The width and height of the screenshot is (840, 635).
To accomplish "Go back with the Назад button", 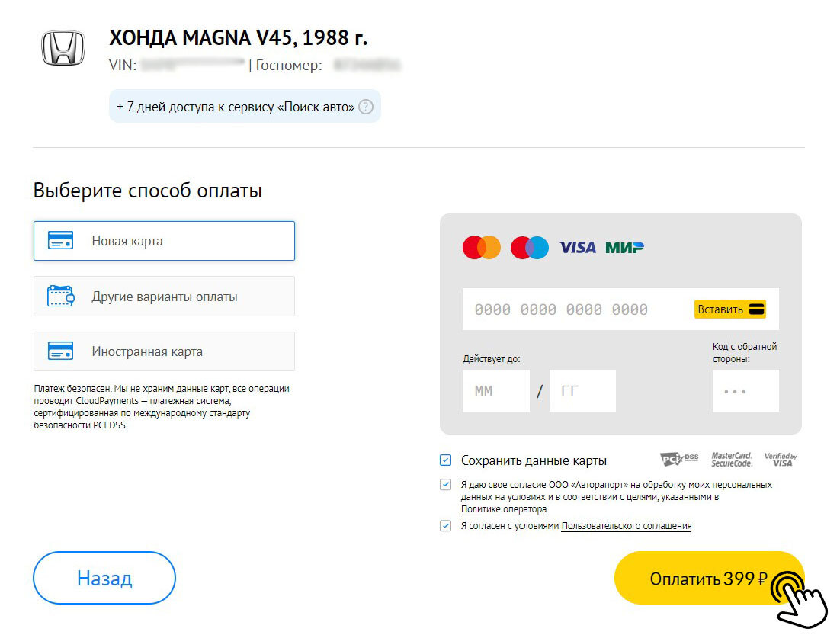I will tap(104, 578).
